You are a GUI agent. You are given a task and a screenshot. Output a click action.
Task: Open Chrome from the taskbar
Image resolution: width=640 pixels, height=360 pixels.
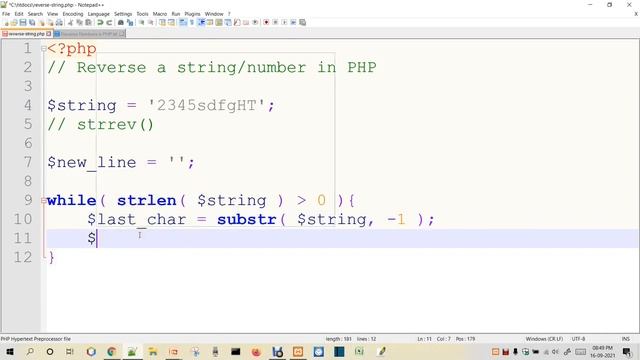pos(111,351)
